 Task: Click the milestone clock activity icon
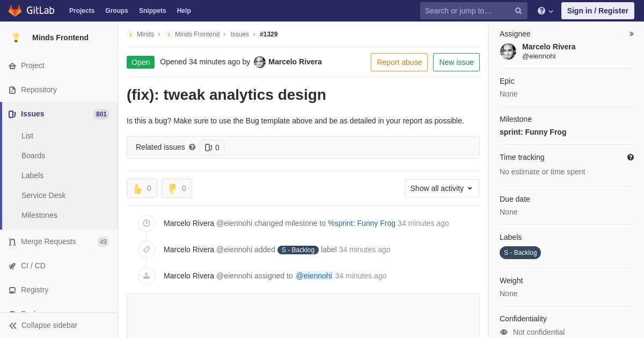(x=147, y=223)
